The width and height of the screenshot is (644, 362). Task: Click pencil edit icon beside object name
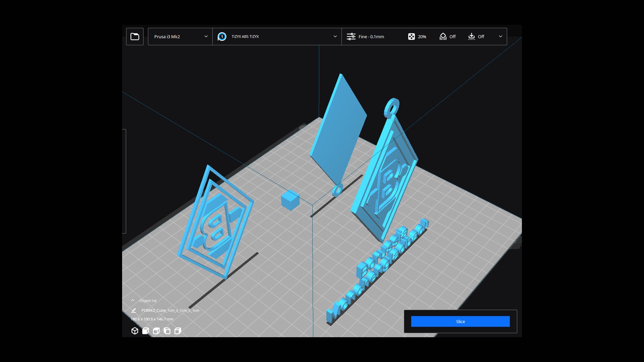[133, 310]
